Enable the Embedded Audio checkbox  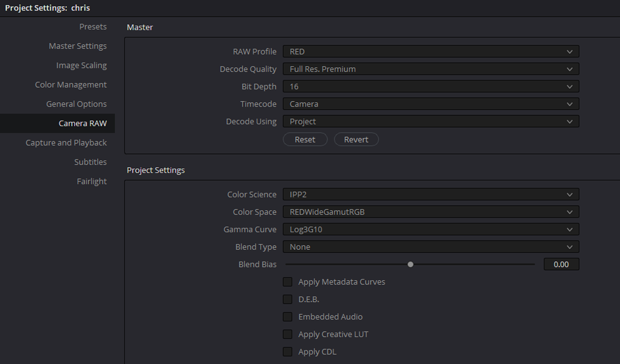[288, 317]
